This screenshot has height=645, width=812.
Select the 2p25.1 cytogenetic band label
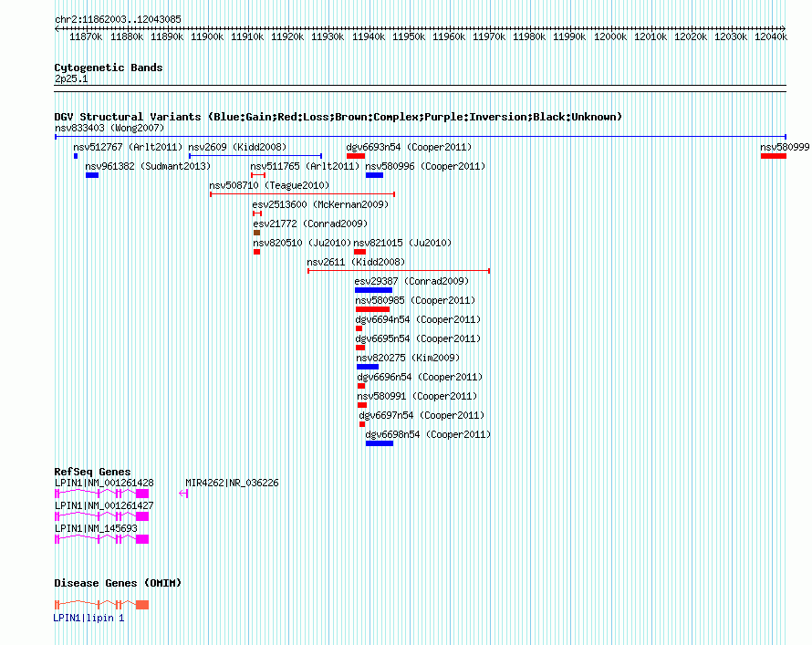[x=71, y=78]
